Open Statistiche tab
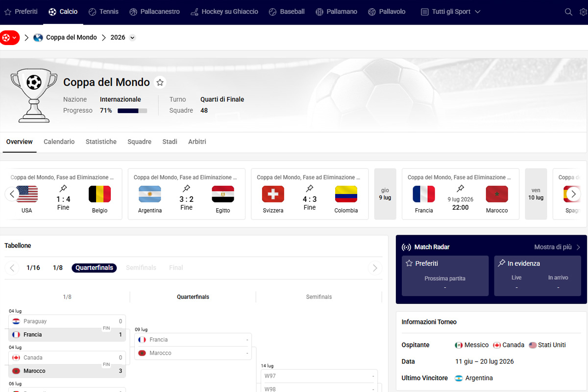Viewport: 588px width, 392px height. (101, 142)
